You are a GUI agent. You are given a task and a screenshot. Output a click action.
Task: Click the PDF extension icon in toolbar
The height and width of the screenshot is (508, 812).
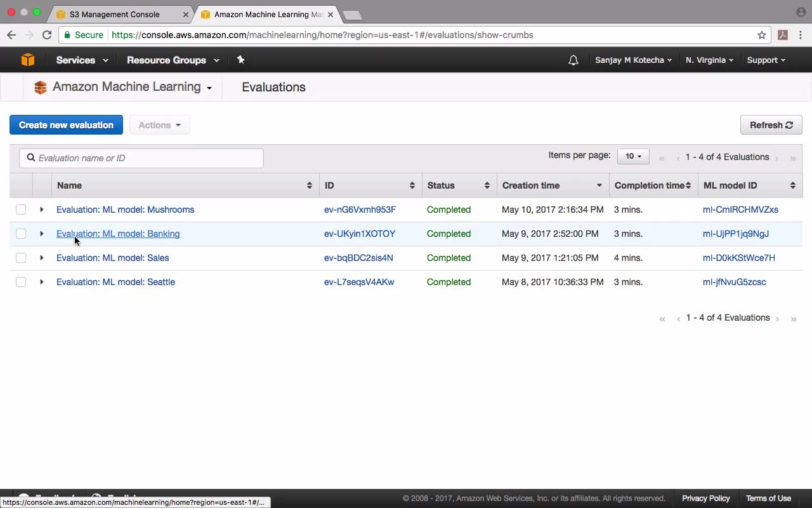coord(783,35)
